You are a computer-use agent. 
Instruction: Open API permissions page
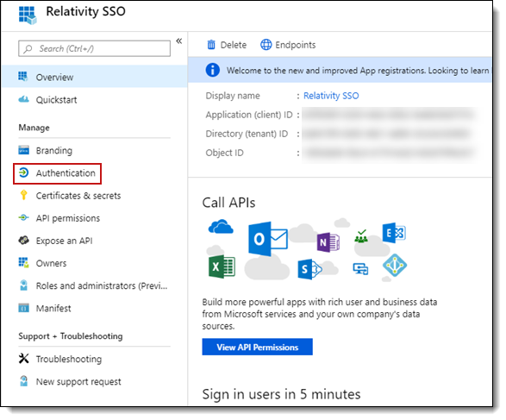(94, 218)
